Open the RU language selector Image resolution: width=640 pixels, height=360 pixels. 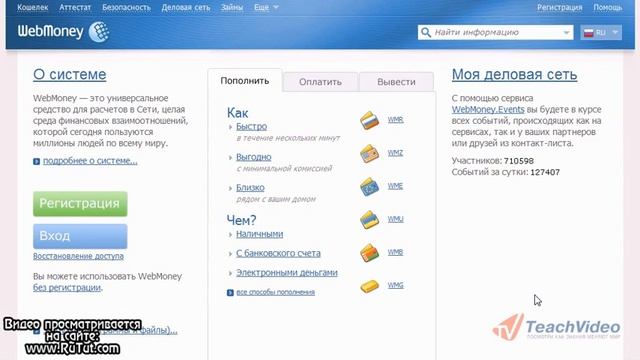[601, 33]
